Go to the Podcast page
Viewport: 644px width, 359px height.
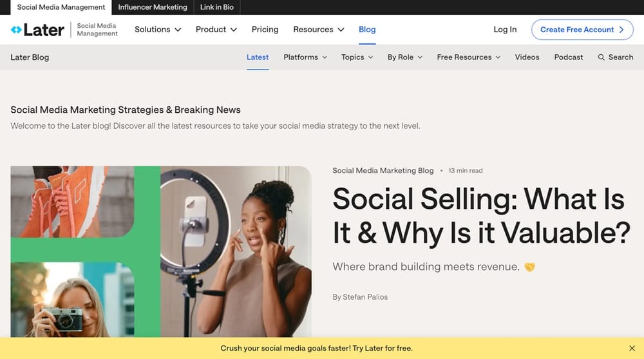tap(569, 57)
